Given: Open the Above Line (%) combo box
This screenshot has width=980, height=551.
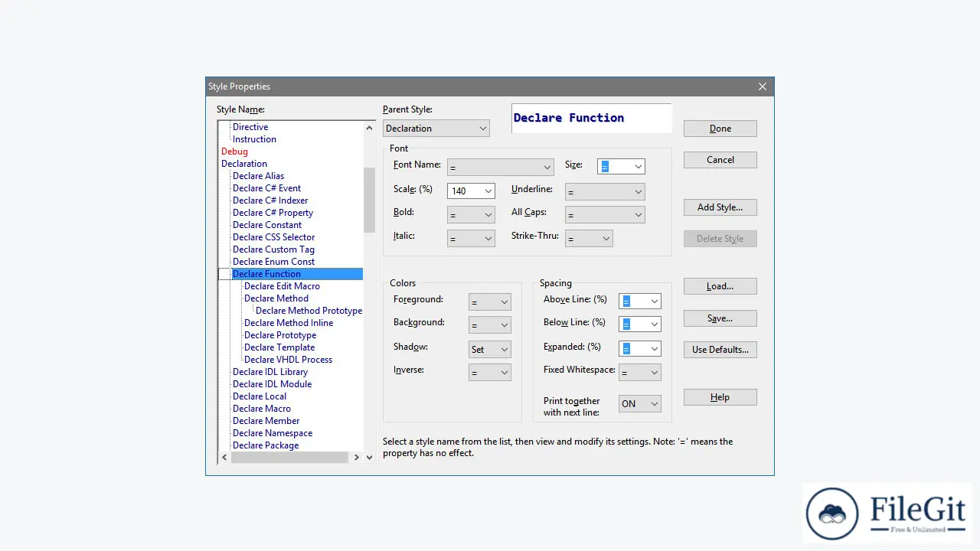Looking at the screenshot, I should pyautogui.click(x=639, y=302).
